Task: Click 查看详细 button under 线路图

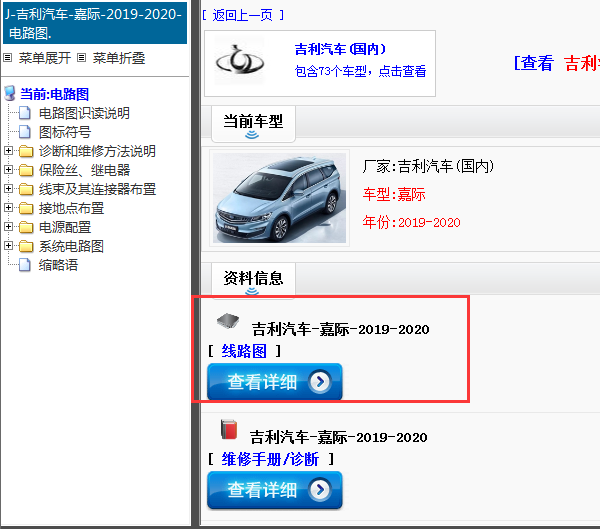Action: click(x=275, y=382)
